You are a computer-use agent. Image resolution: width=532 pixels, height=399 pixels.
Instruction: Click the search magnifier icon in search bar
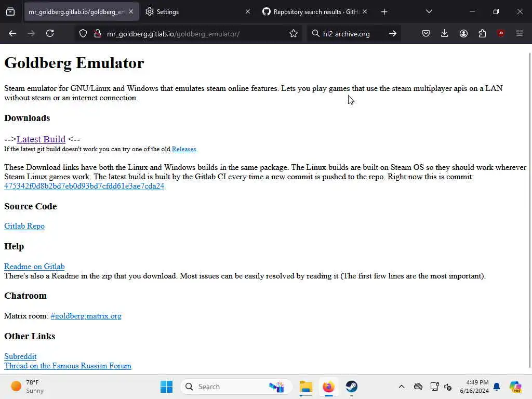pos(315,34)
